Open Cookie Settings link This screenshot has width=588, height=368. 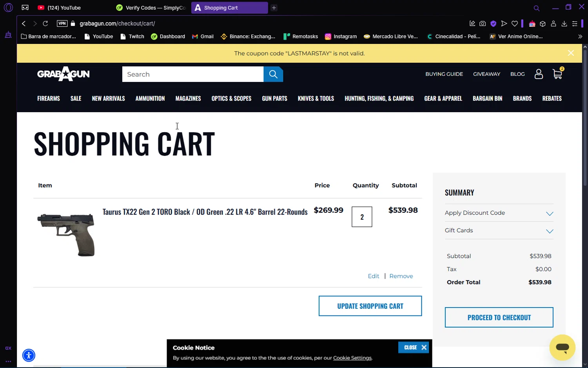pyautogui.click(x=352, y=358)
